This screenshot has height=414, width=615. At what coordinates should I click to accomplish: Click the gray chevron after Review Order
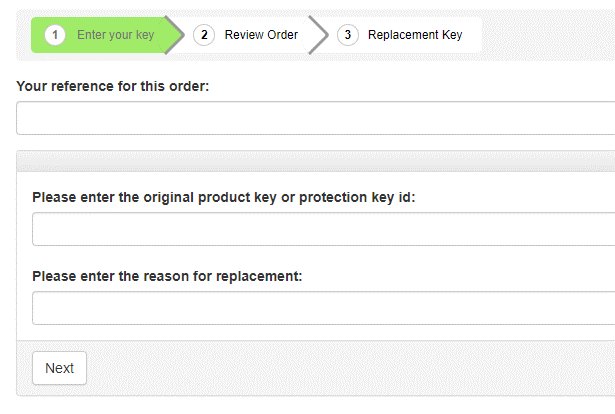click(x=319, y=35)
